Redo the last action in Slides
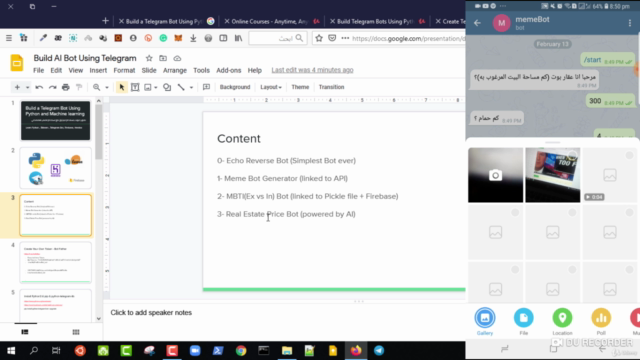 click(x=53, y=87)
